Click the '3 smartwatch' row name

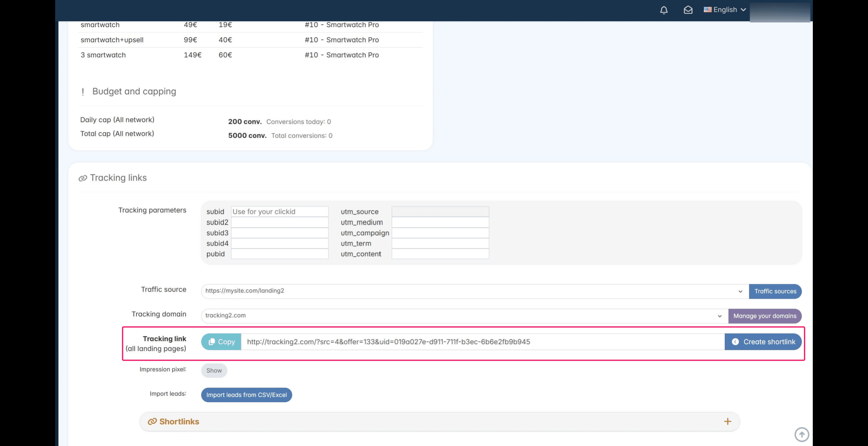(103, 55)
